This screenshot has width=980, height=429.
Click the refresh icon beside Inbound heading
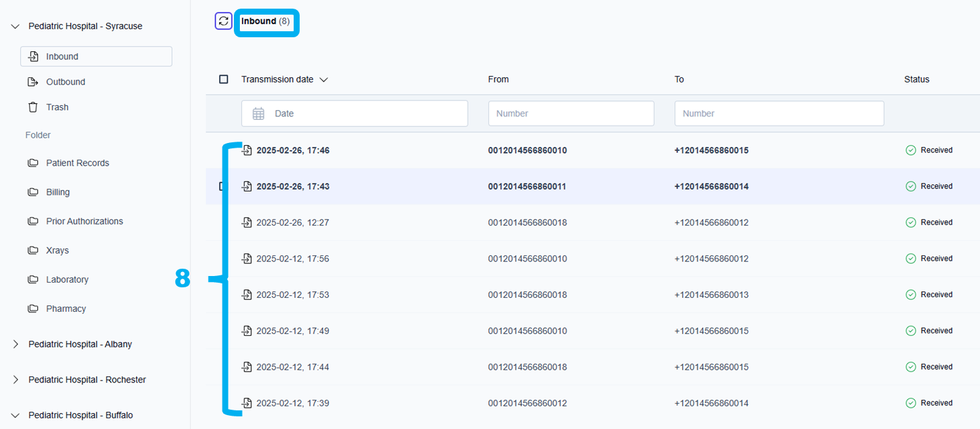(x=223, y=21)
